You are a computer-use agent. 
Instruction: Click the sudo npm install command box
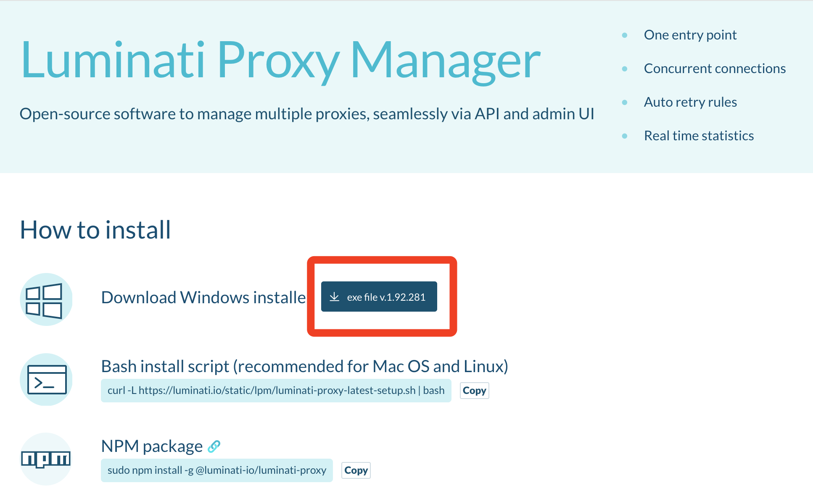click(217, 470)
